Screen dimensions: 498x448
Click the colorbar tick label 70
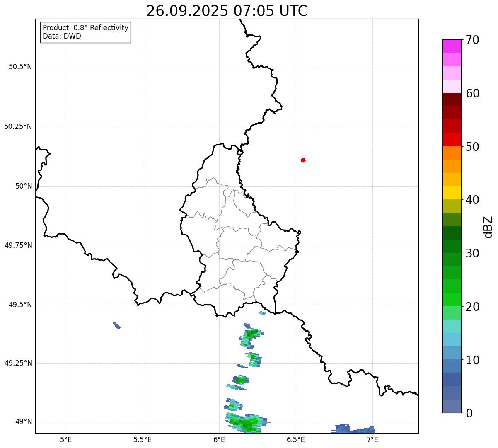(x=472, y=40)
